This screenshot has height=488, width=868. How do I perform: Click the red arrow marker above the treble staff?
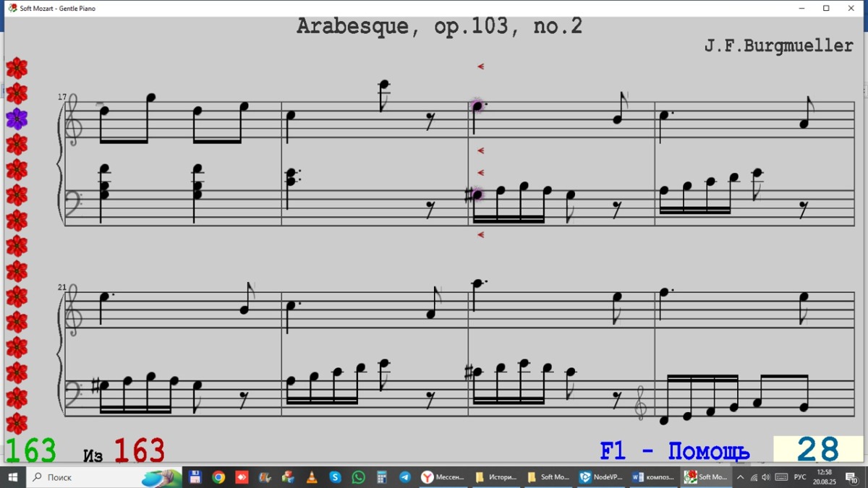(480, 67)
